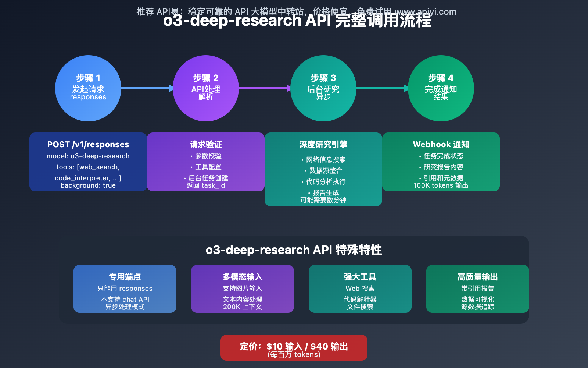The image size is (588, 368).
Task: Select the 文本内容处理 line
Action: [243, 300]
